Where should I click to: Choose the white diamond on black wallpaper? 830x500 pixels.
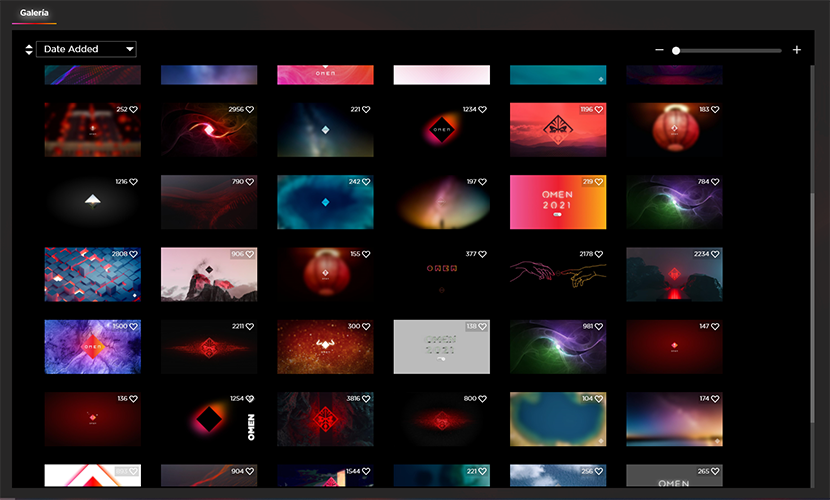pyautogui.click(x=92, y=202)
